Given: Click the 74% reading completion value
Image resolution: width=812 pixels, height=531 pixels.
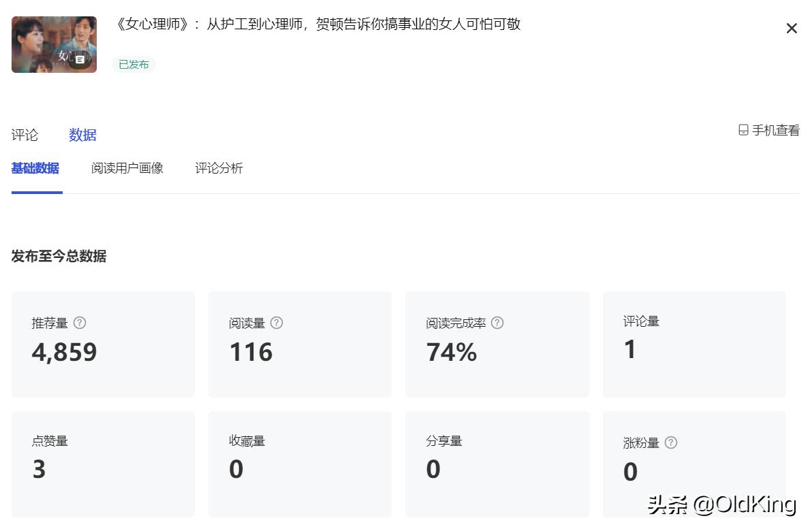Looking at the screenshot, I should [451, 353].
